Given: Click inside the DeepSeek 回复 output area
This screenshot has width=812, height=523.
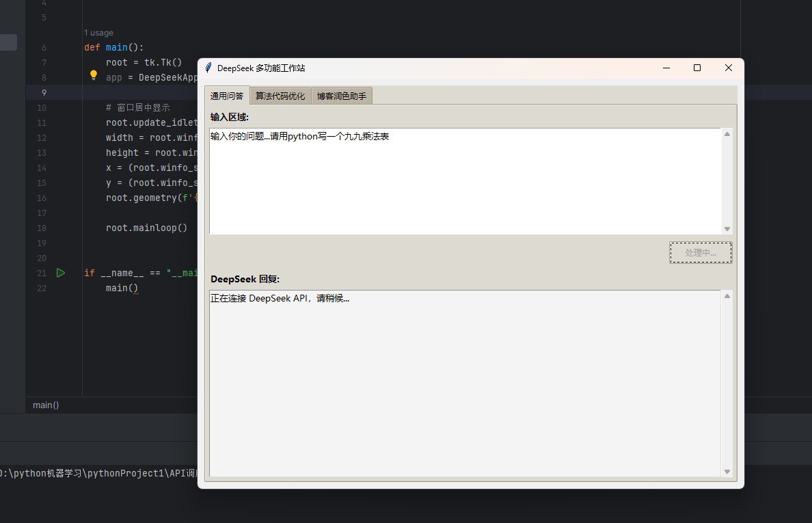Looking at the screenshot, I should [x=465, y=383].
